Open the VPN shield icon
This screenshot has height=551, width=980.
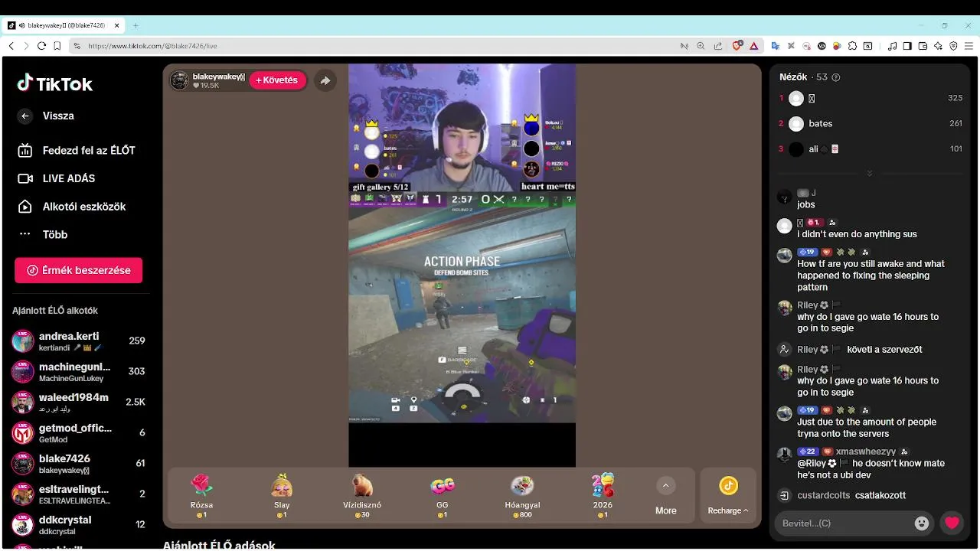(x=953, y=46)
